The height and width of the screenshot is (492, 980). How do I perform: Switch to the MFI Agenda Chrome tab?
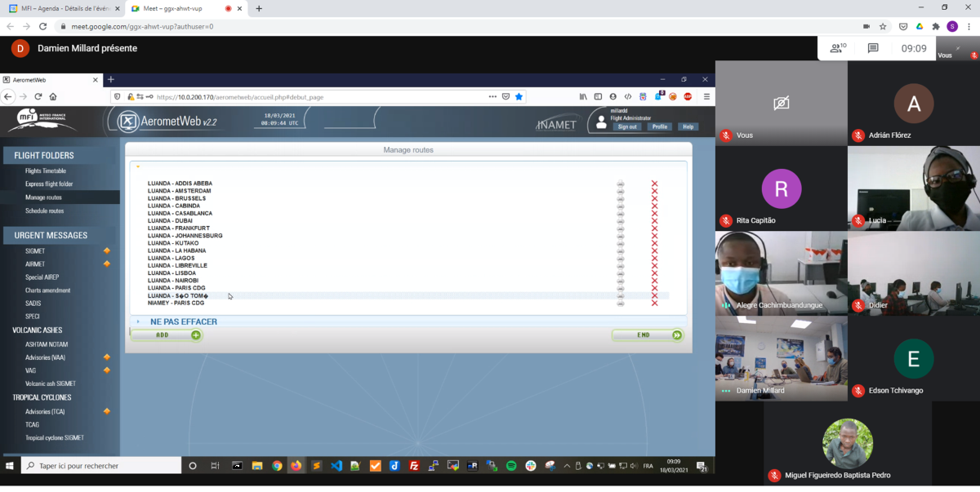(x=64, y=8)
